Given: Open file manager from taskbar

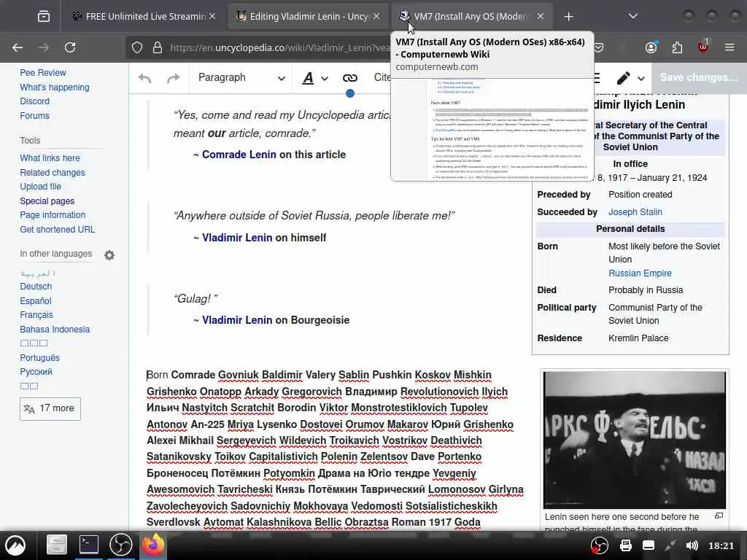Looking at the screenshot, I should (x=56, y=545).
